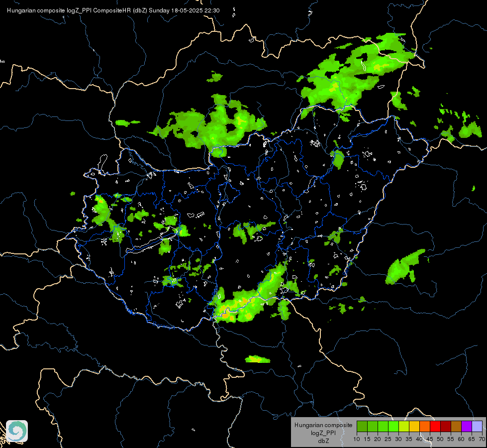This screenshot has width=487, height=448.
Task: Click the legend scale value '35'
Action: tap(409, 440)
